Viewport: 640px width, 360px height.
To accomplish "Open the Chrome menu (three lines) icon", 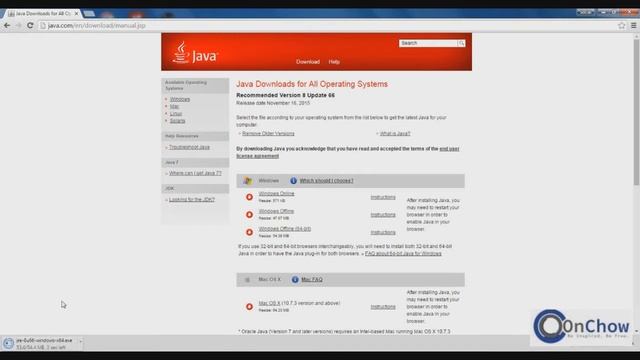I will click(x=633, y=25).
